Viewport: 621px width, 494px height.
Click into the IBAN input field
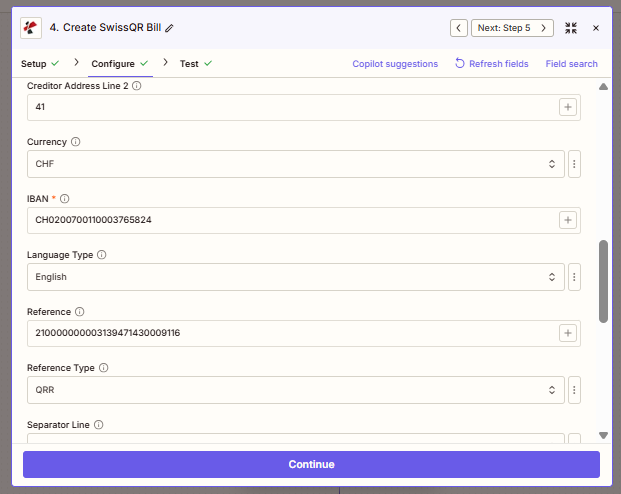(x=290, y=220)
